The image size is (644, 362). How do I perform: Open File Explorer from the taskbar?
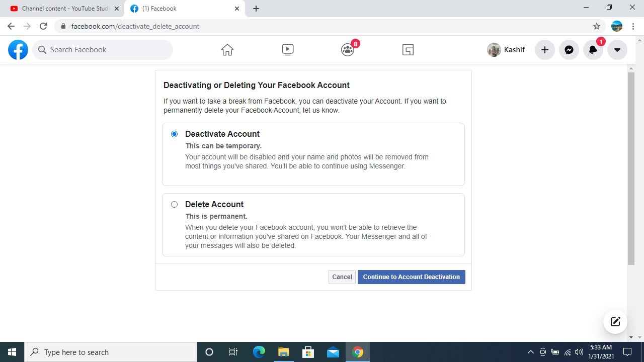[x=283, y=352]
